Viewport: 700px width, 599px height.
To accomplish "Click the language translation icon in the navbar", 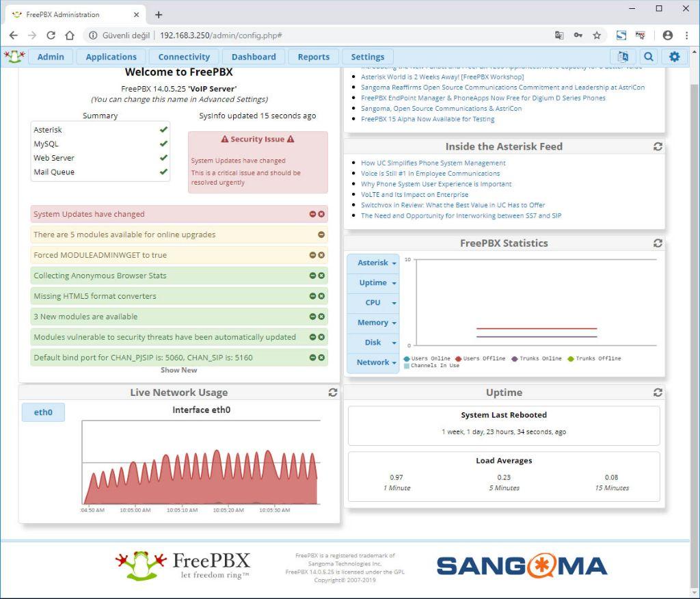I will point(623,57).
